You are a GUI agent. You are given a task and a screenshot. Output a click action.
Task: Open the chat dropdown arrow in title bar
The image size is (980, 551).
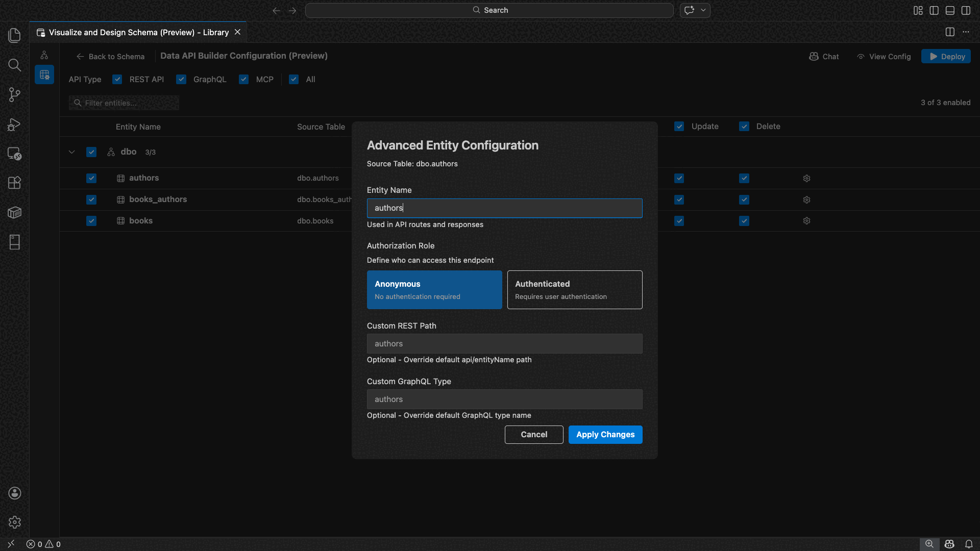point(703,10)
